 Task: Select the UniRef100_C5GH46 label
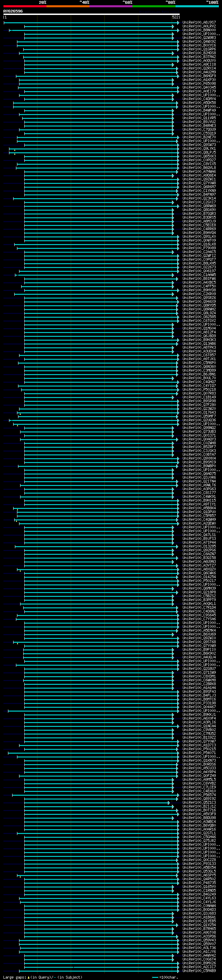(199, 837)
